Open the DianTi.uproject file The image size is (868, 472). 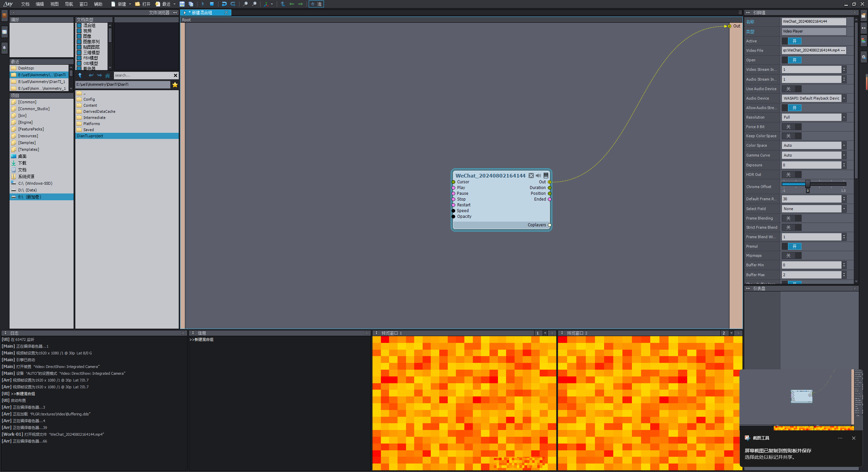tap(127, 136)
